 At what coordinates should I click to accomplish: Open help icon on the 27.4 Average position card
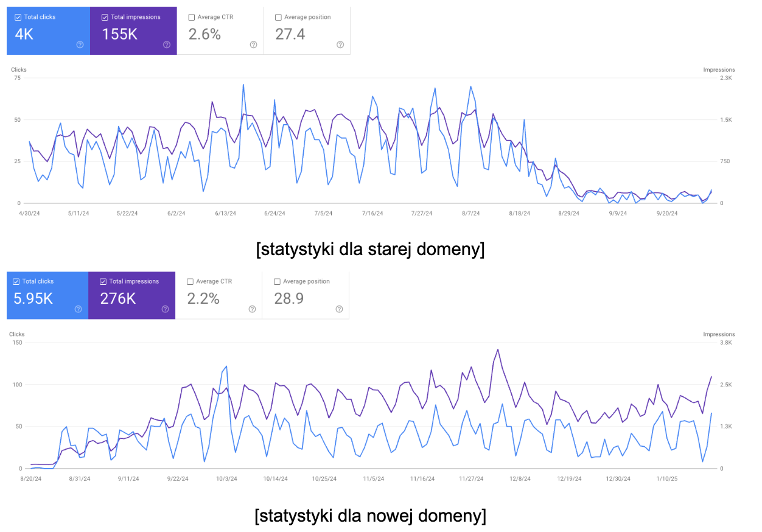click(340, 44)
